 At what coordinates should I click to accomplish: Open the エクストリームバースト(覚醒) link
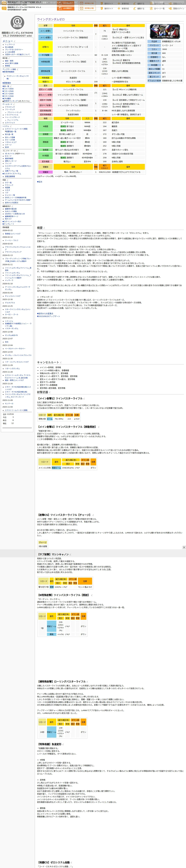[16, 129]
